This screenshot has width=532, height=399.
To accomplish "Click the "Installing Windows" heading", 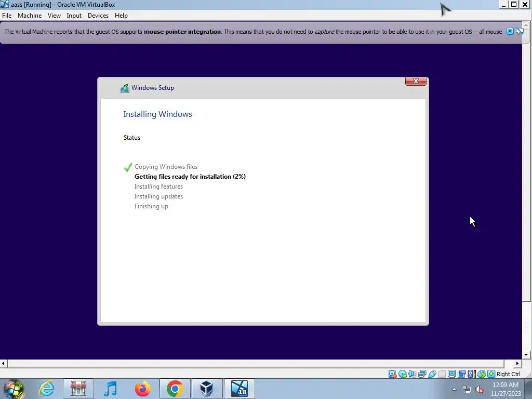I will [x=157, y=114].
